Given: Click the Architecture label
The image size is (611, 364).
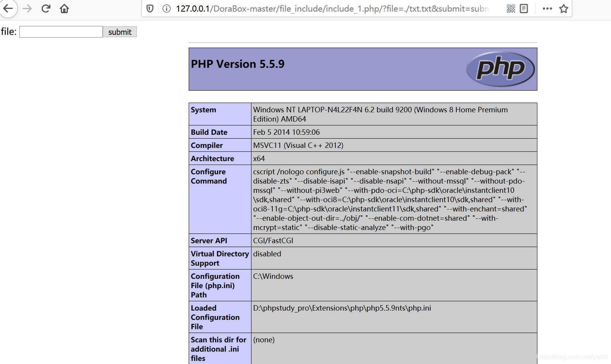Looking at the screenshot, I should click(212, 158).
